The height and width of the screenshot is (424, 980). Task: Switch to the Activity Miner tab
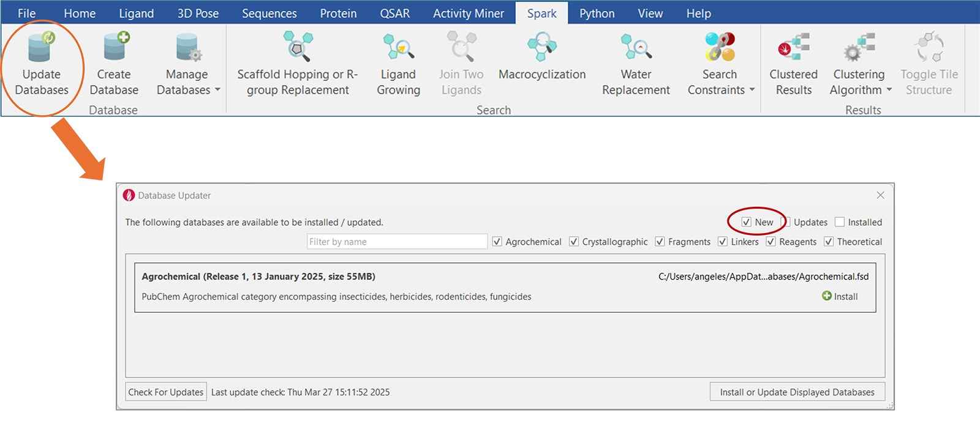[x=469, y=13]
